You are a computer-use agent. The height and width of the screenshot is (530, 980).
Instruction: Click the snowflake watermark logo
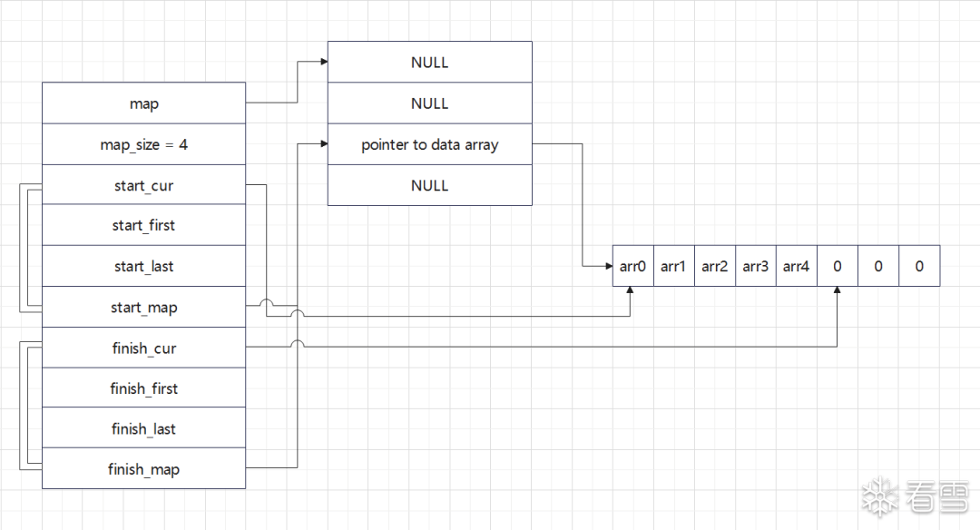pyautogui.click(x=880, y=497)
